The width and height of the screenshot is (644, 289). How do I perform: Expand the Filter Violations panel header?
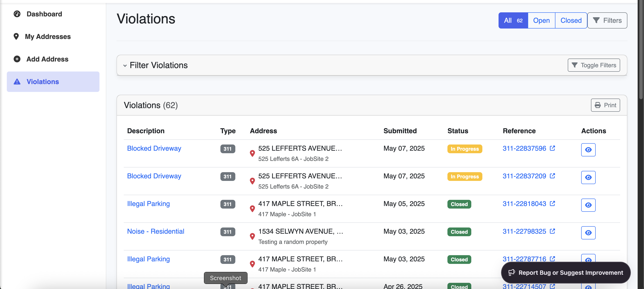pos(158,65)
